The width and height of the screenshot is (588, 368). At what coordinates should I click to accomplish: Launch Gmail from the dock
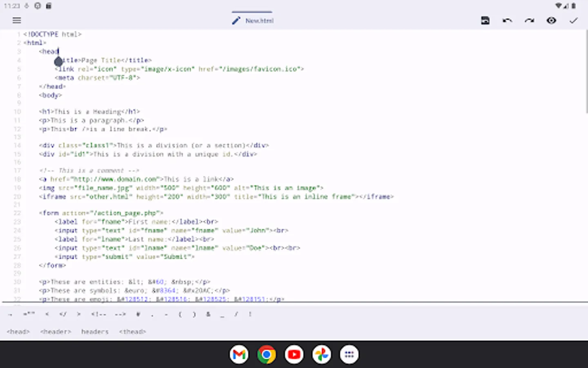(239, 354)
